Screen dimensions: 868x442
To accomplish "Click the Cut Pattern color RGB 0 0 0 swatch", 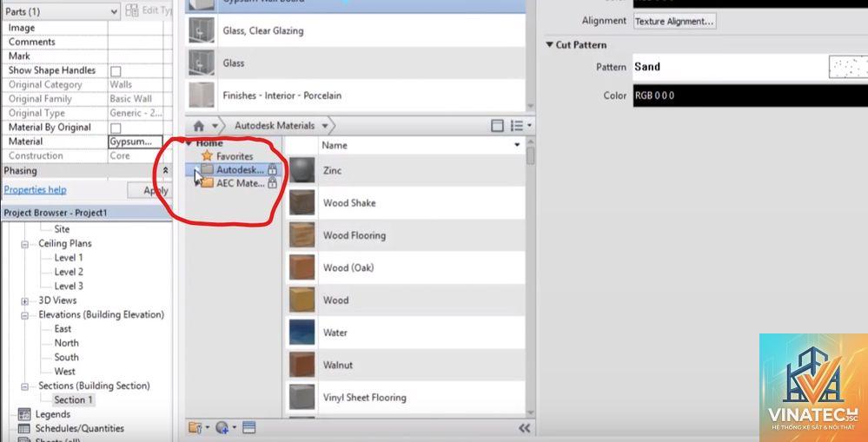I will click(x=750, y=96).
